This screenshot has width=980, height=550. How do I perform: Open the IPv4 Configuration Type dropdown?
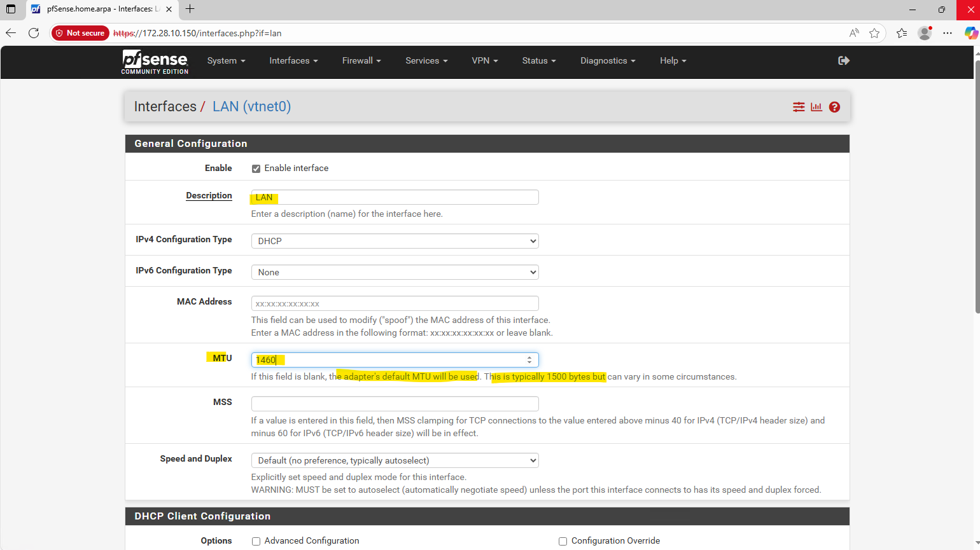[x=395, y=241]
